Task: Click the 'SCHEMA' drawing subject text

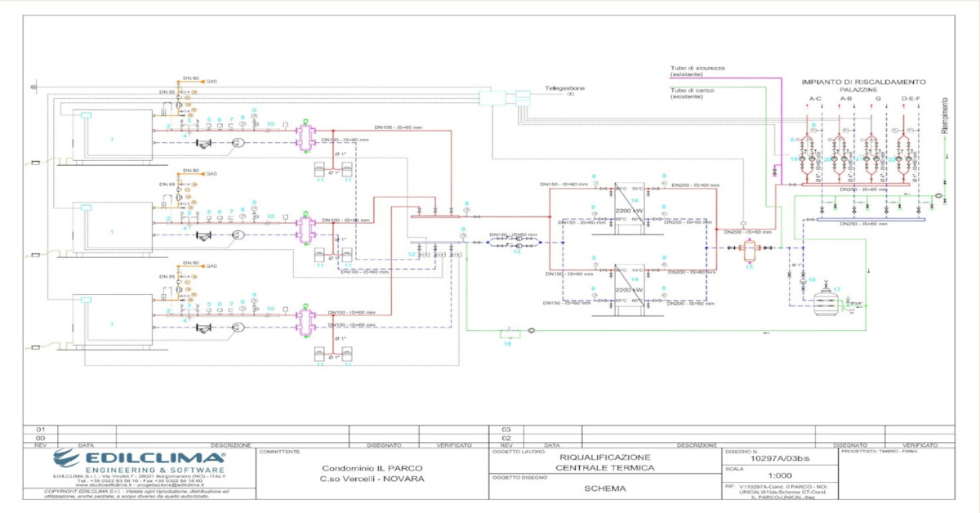Action: [x=605, y=488]
